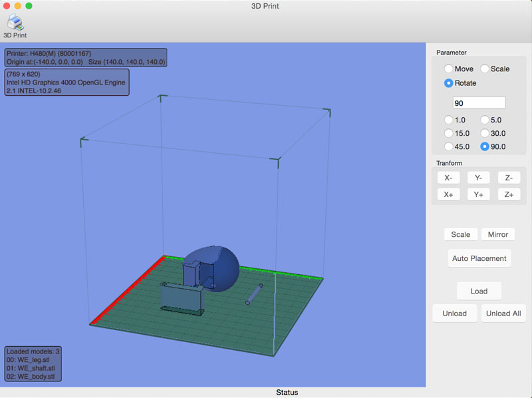Select the Rotate radio button
The width and height of the screenshot is (532, 398).
[448, 83]
